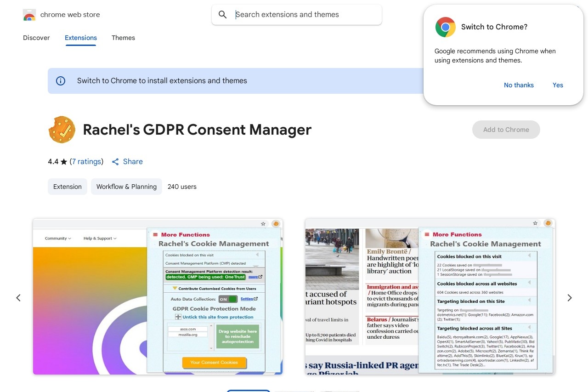588x392 pixels.
Task: Click the Switch to Chrome to install banner text
Action: click(x=162, y=81)
